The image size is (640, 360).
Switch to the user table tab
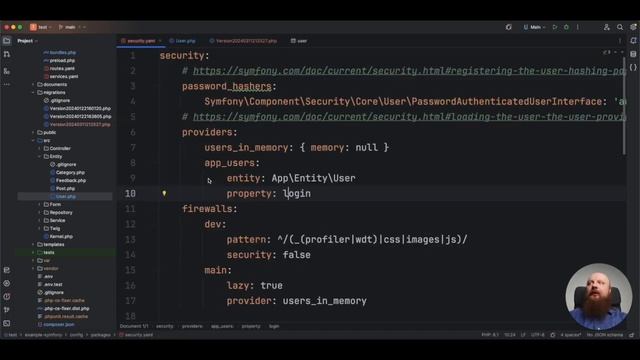[x=299, y=41]
